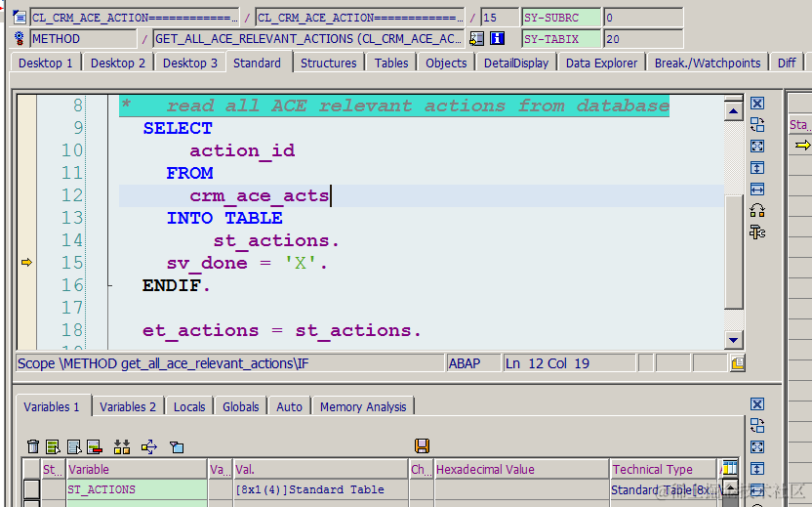Click the trash can icon in the variables toolbar
The height and width of the screenshot is (507, 812).
click(x=32, y=446)
